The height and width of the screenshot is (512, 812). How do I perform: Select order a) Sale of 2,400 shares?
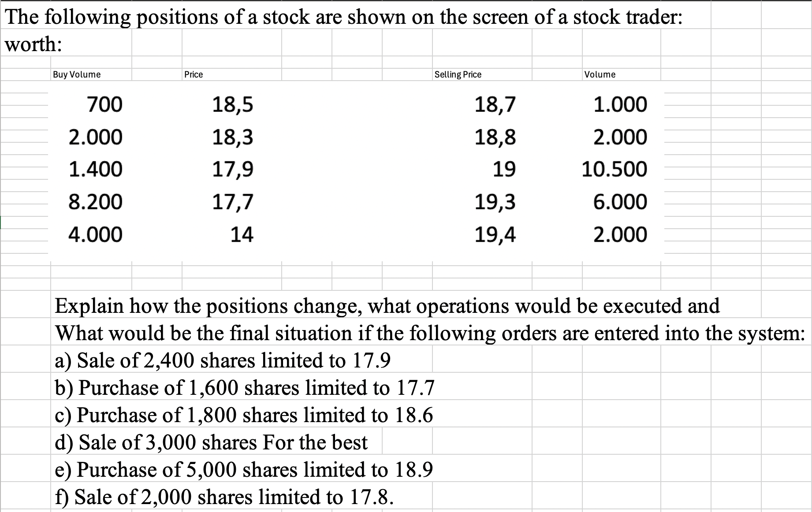[223, 360]
